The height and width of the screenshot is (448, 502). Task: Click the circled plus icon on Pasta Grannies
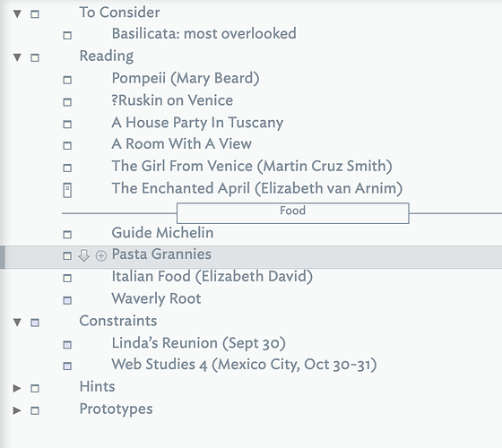tap(100, 256)
